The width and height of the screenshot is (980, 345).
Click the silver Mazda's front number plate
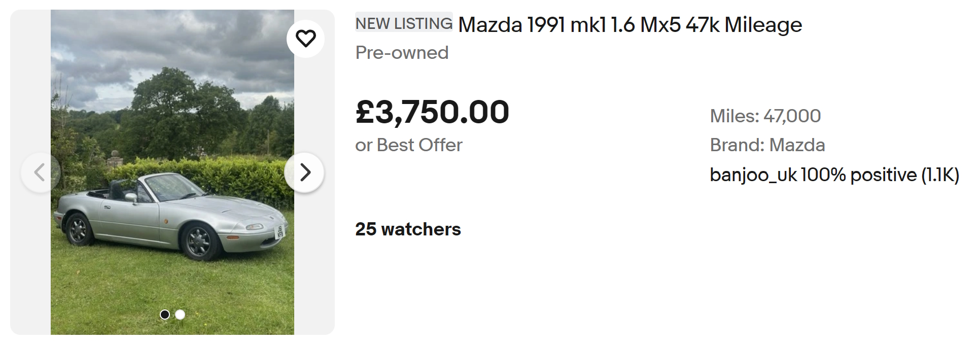279,232
